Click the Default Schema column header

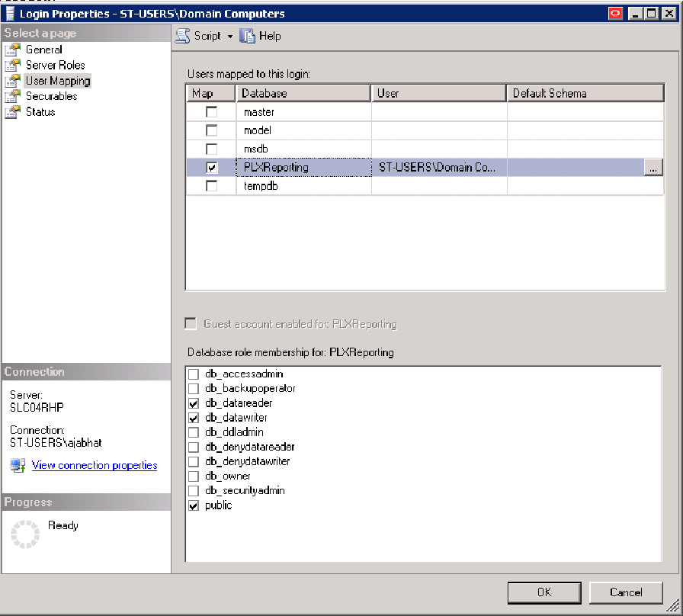pos(585,93)
